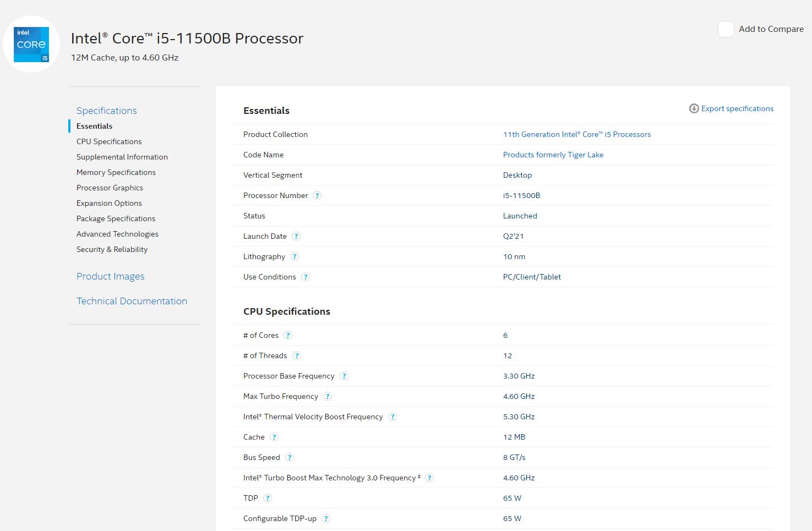Click the Export specifications download icon
This screenshot has width=812, height=531.
694,108
